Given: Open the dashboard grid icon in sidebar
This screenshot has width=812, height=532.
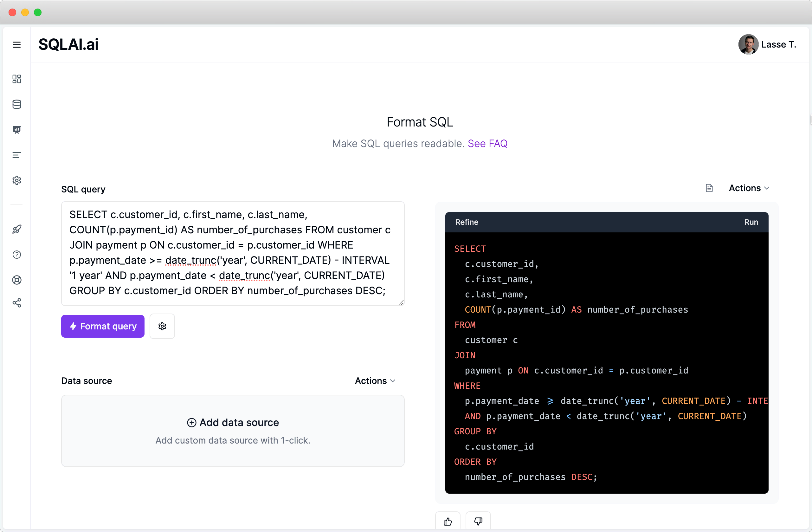Looking at the screenshot, I should coord(17,79).
